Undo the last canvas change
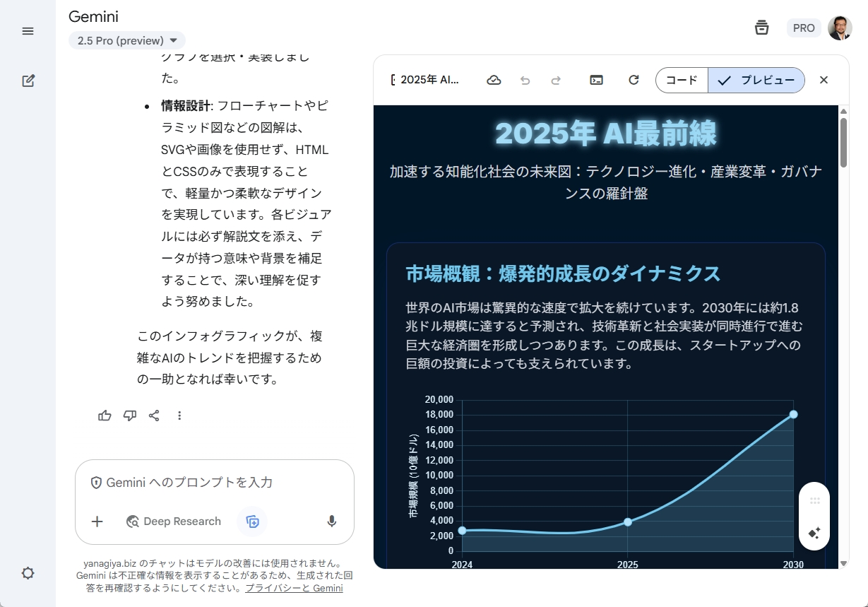Image resolution: width=868 pixels, height=607 pixels. (x=525, y=80)
